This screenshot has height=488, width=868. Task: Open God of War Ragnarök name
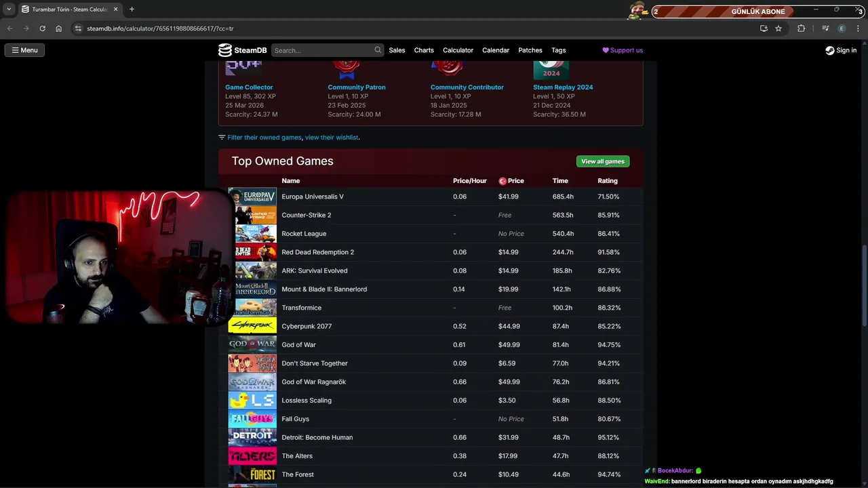point(314,382)
